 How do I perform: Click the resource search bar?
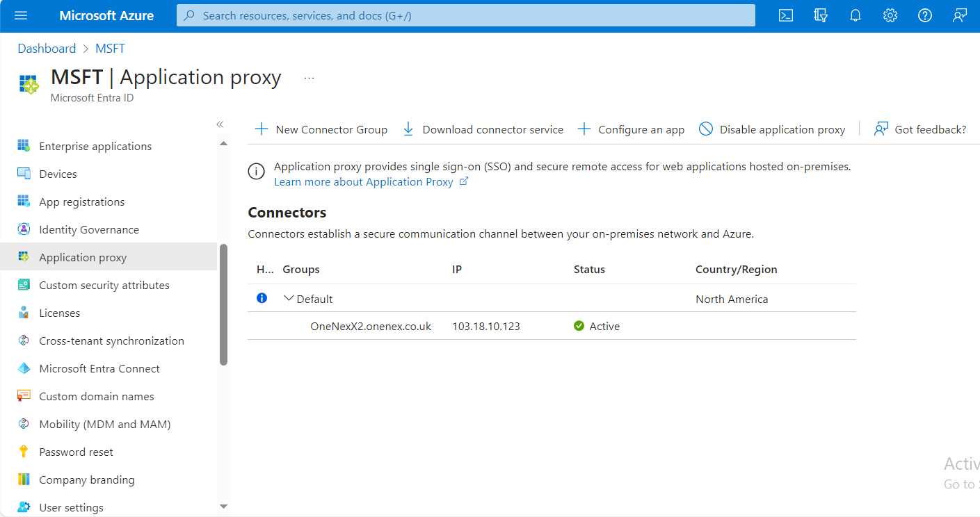tap(466, 15)
